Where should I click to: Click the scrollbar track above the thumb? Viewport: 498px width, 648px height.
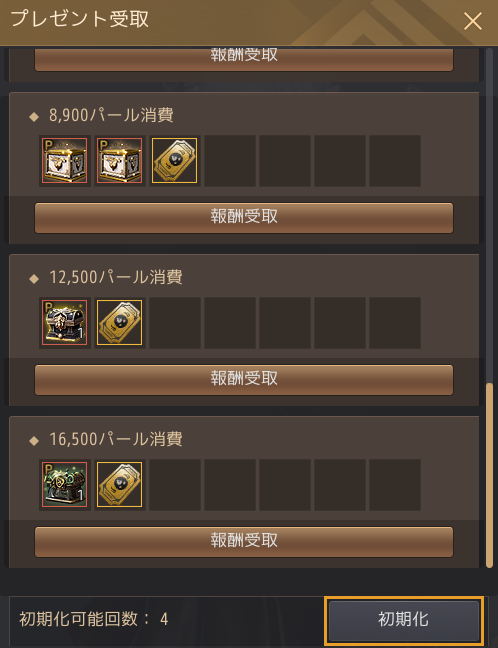pyautogui.click(x=489, y=215)
